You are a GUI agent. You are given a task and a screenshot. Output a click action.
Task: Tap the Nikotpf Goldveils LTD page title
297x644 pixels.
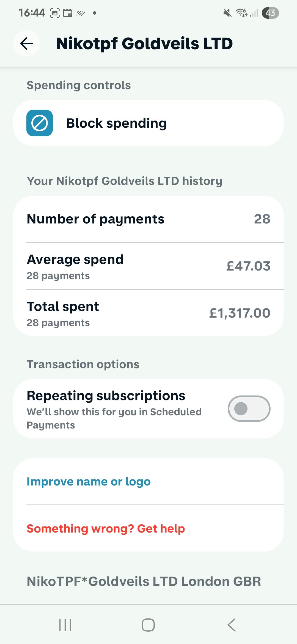pos(144,43)
